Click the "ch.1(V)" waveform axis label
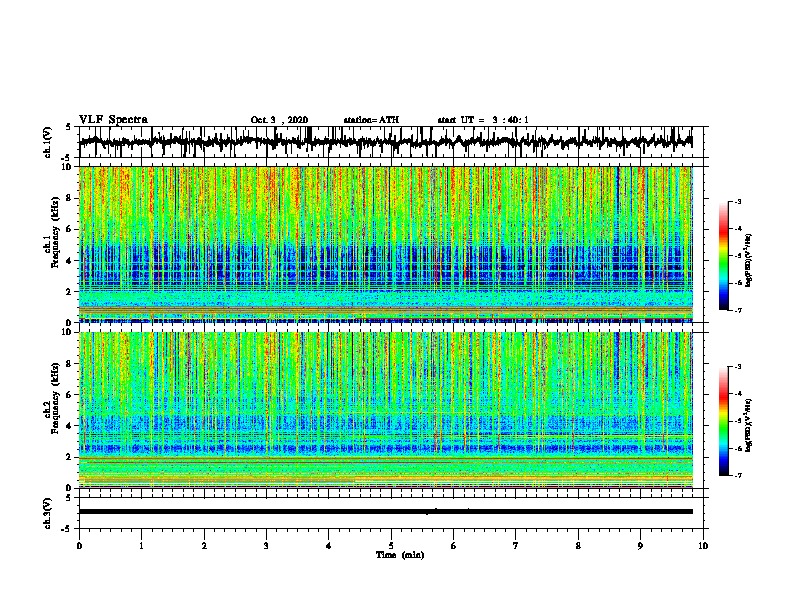 coord(48,142)
